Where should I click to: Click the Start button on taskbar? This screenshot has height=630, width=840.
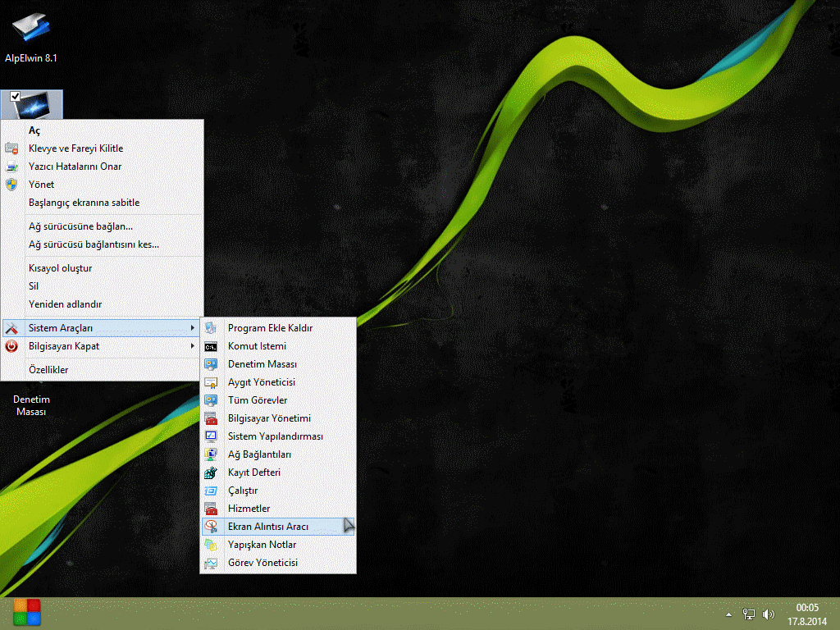(27, 612)
